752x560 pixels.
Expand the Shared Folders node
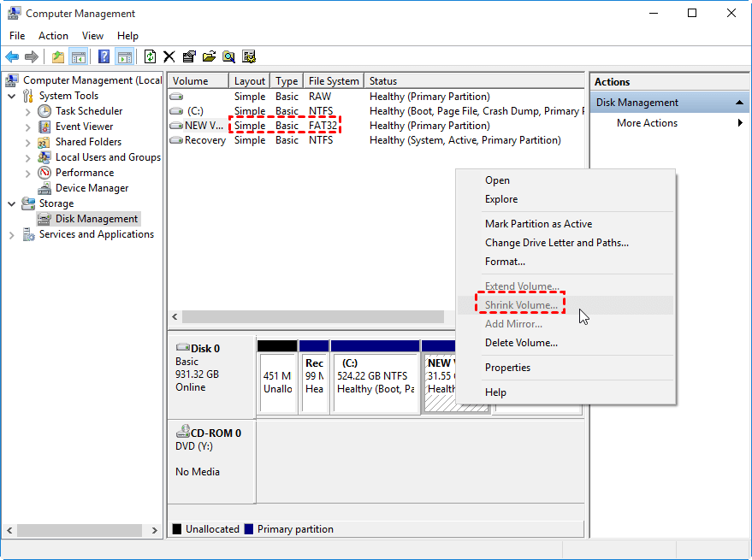pyautogui.click(x=28, y=143)
